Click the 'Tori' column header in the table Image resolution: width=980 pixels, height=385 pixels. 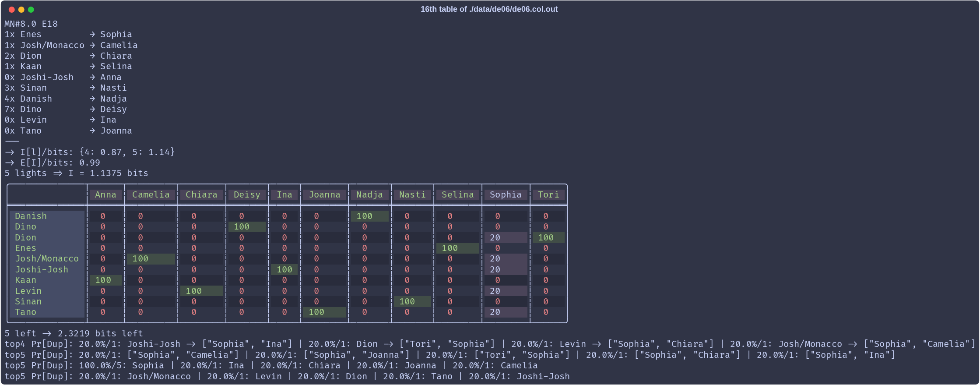[x=548, y=194]
